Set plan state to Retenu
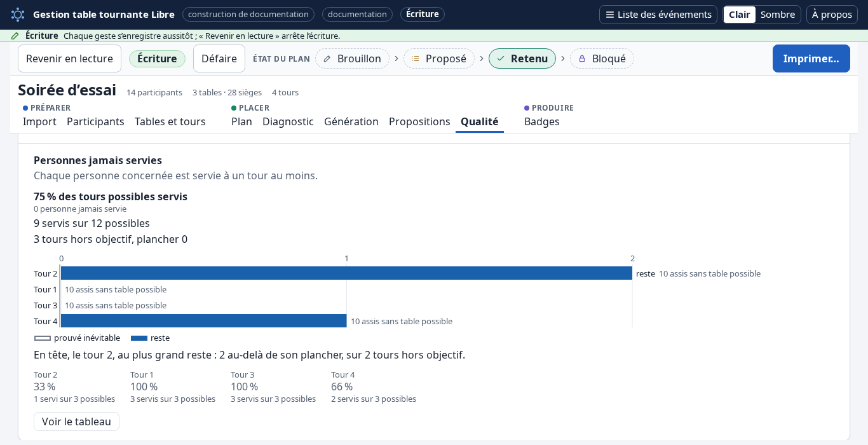This screenshot has width=868, height=445. pos(522,58)
